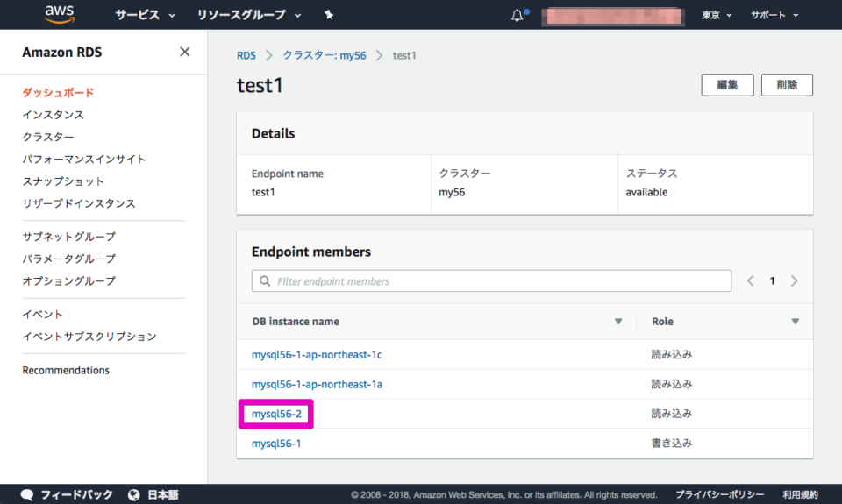Select インスタンス in the sidebar
The image size is (842, 504).
pyautogui.click(x=54, y=115)
